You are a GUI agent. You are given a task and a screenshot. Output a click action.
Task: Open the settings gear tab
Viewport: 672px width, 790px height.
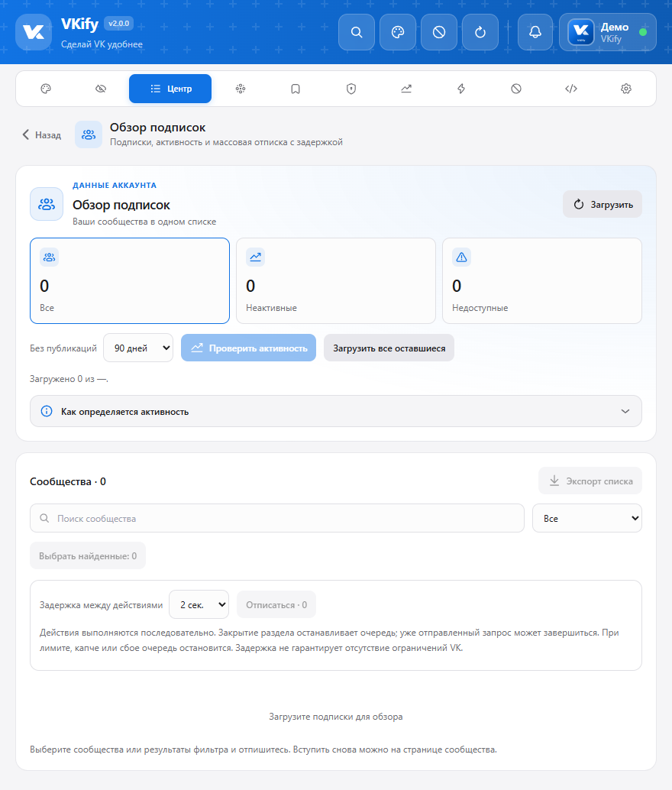pos(626,89)
